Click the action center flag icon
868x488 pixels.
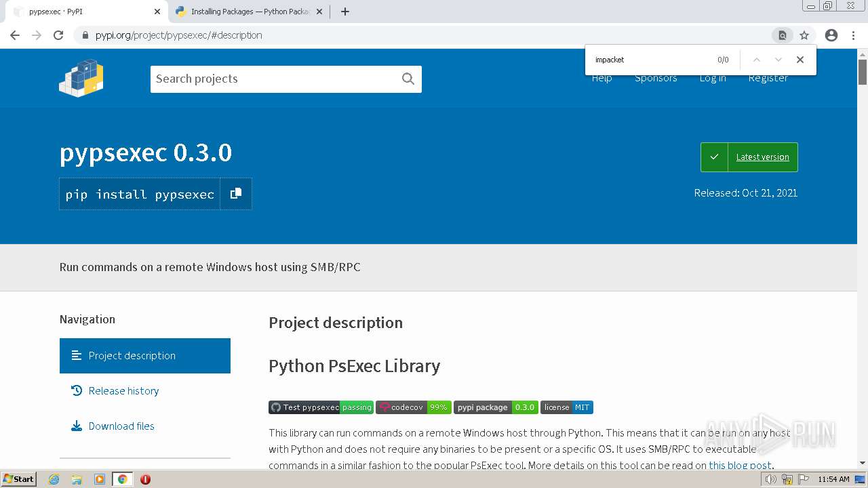point(802,479)
